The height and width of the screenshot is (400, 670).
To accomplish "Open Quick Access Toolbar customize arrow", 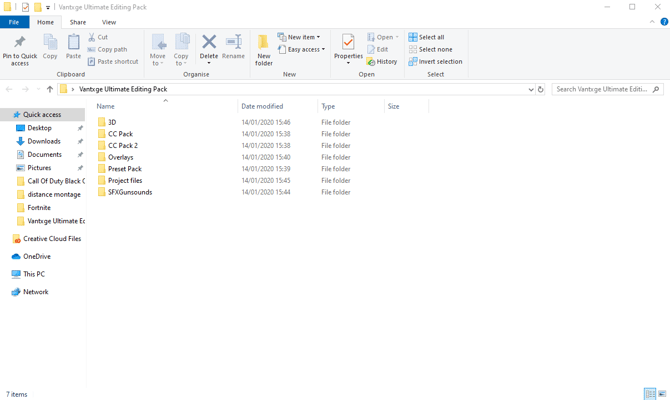I will pos(48,7).
